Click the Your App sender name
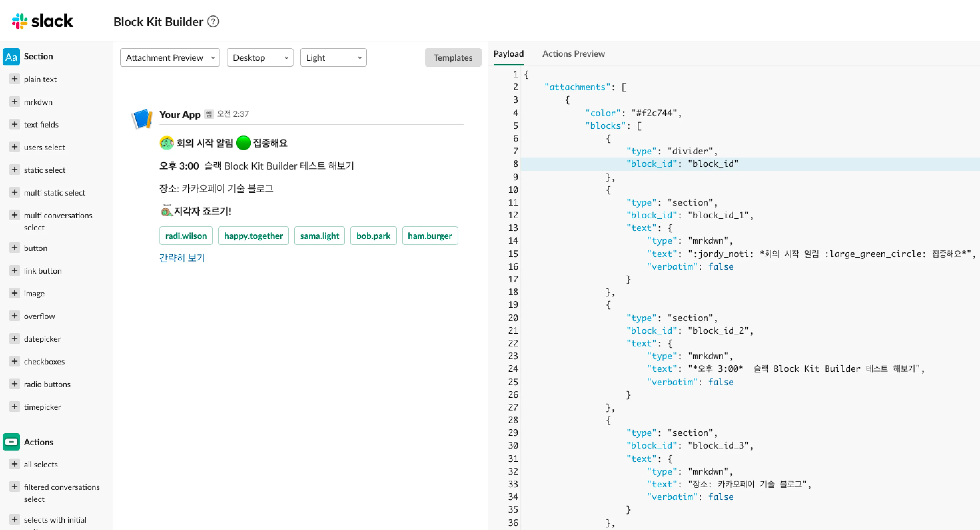 (180, 114)
